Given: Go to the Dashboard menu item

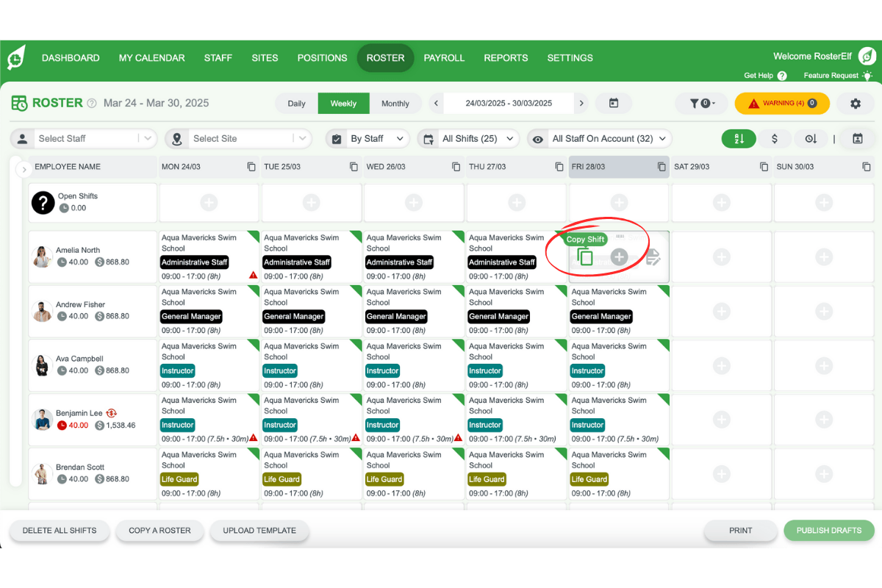Looking at the screenshot, I should 71,58.
